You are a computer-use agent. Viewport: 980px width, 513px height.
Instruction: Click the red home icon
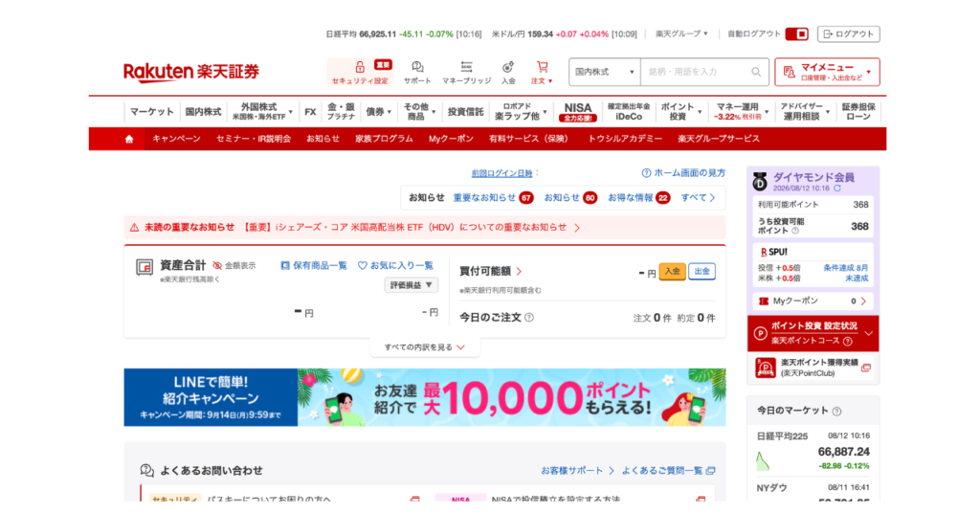[129, 140]
